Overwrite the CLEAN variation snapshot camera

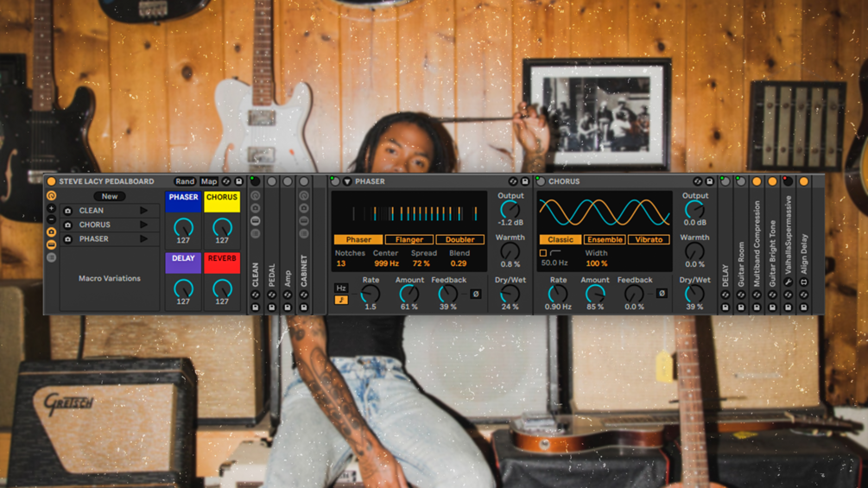(x=67, y=211)
